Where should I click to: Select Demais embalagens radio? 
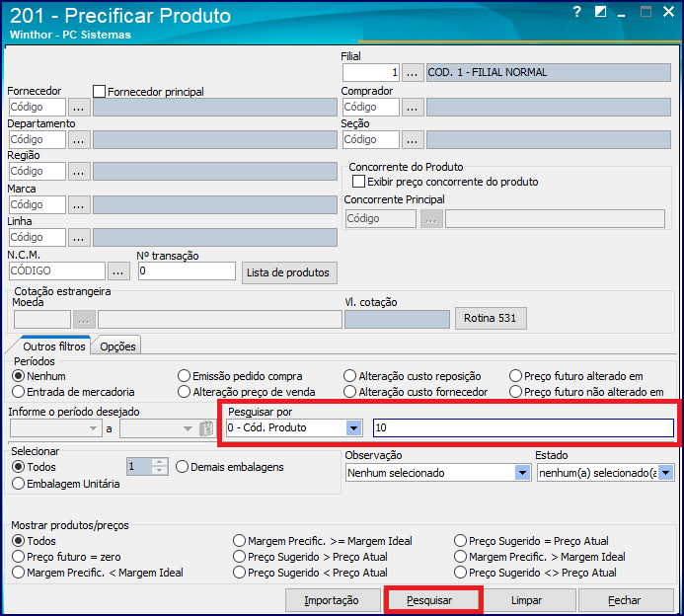pos(182,467)
